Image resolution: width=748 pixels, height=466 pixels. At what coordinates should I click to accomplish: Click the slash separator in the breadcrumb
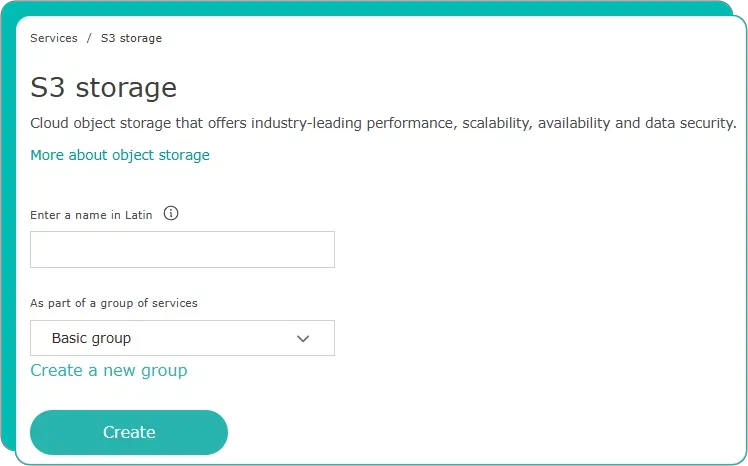[89, 38]
